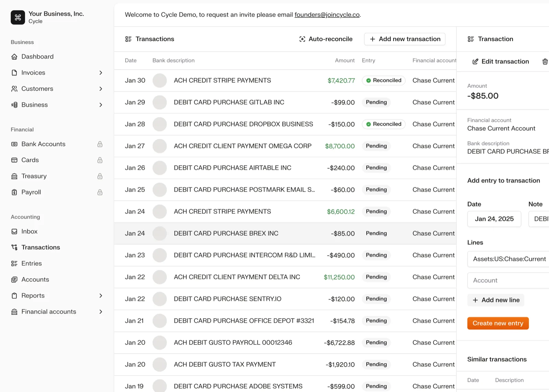Image resolution: width=549 pixels, height=392 pixels.
Task: Select the GUSTO TAX PAYMENT row
Action: (x=285, y=365)
